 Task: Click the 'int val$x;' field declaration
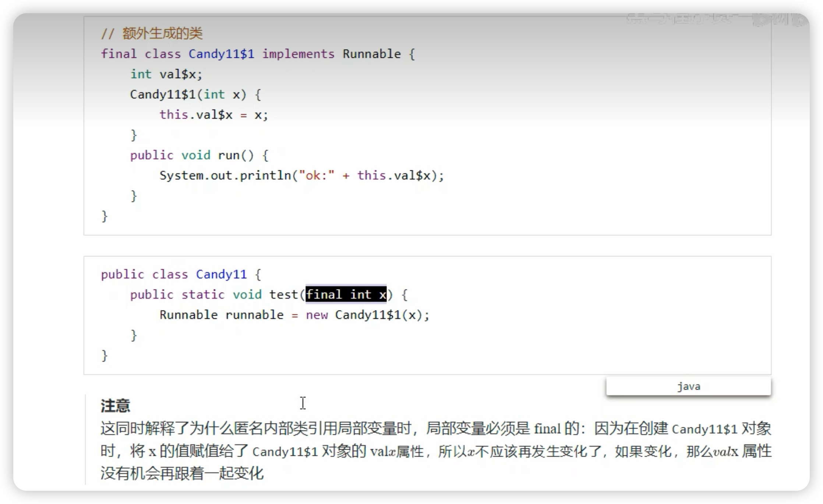pyautogui.click(x=166, y=74)
